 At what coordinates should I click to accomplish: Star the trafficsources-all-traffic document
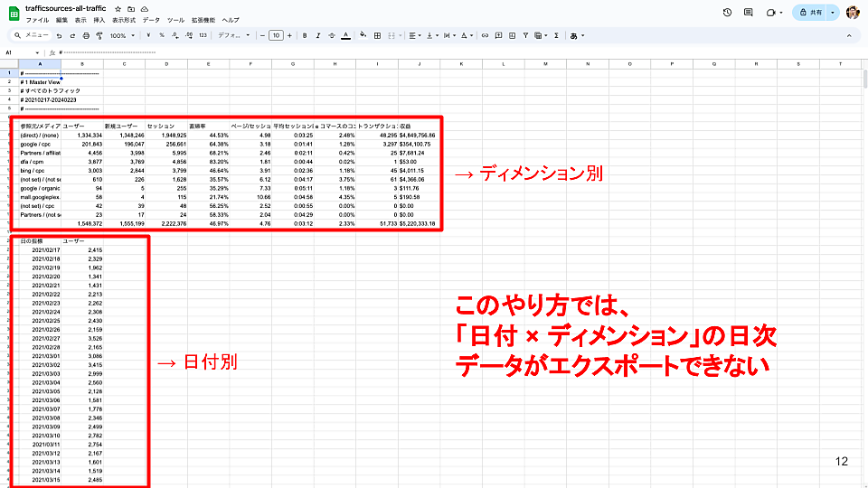(x=118, y=8)
